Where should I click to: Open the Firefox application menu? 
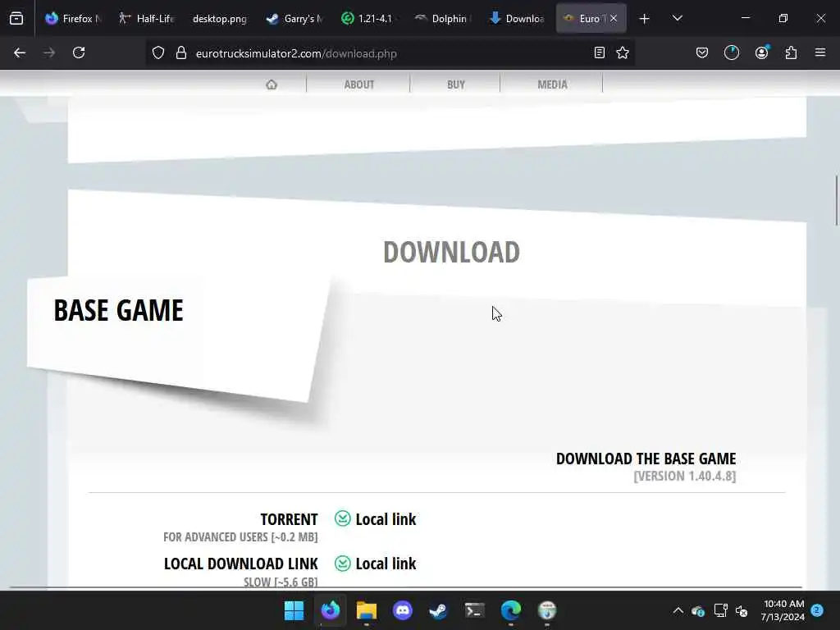tap(820, 53)
